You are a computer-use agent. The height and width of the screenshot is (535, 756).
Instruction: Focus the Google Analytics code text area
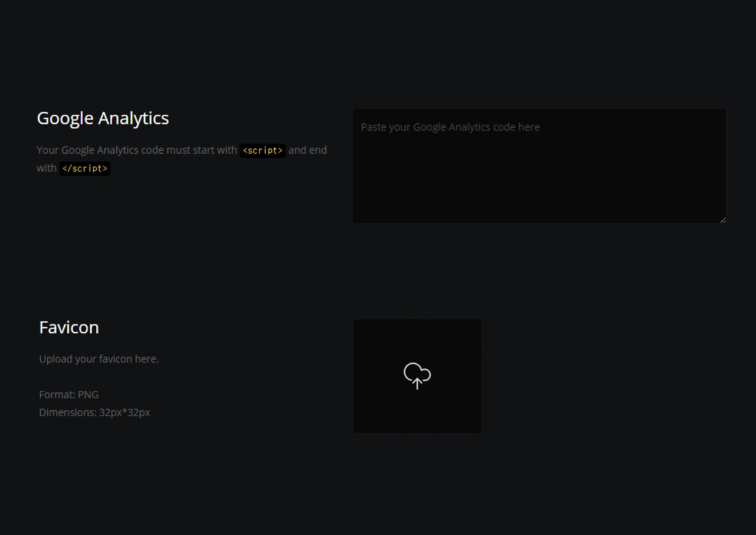pyautogui.click(x=539, y=166)
